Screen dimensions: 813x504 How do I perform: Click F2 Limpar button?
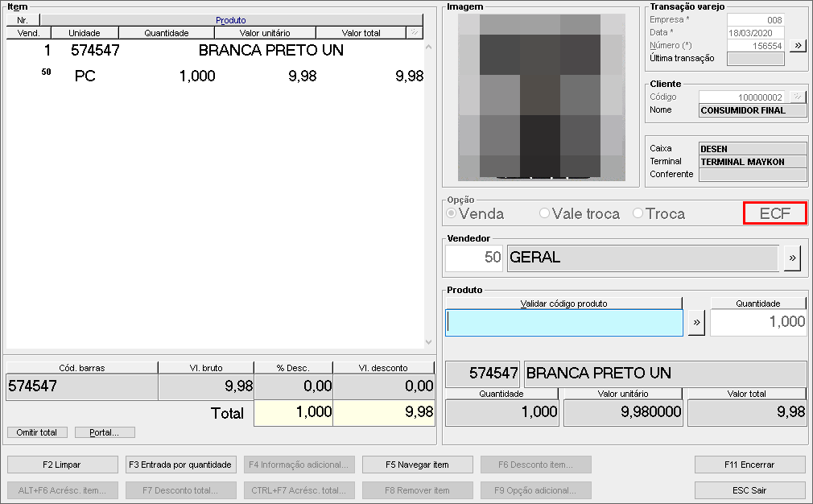pos(63,465)
